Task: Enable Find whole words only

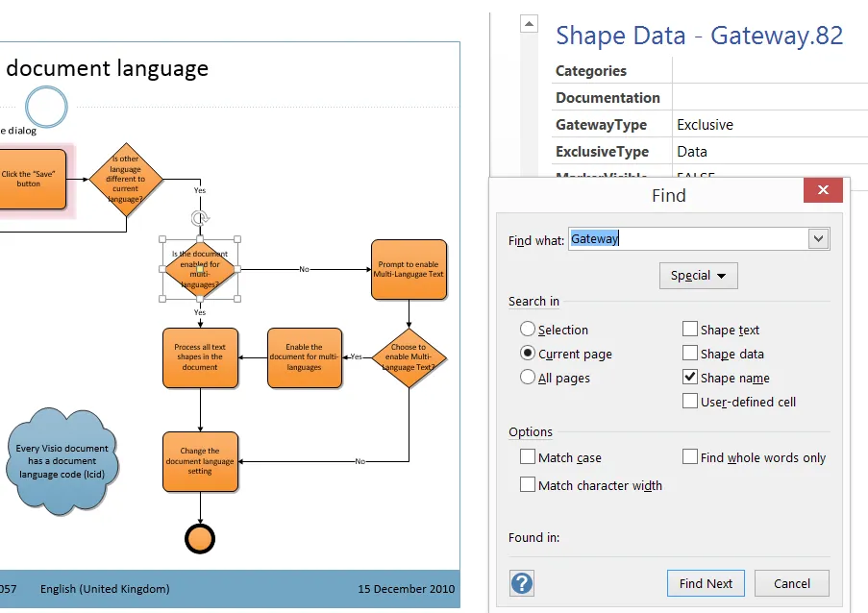Action: 690,456
